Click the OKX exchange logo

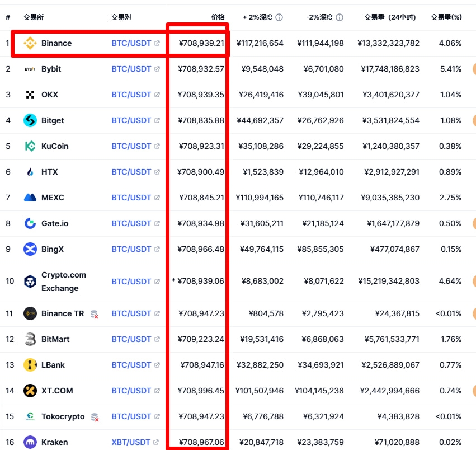[x=30, y=95]
